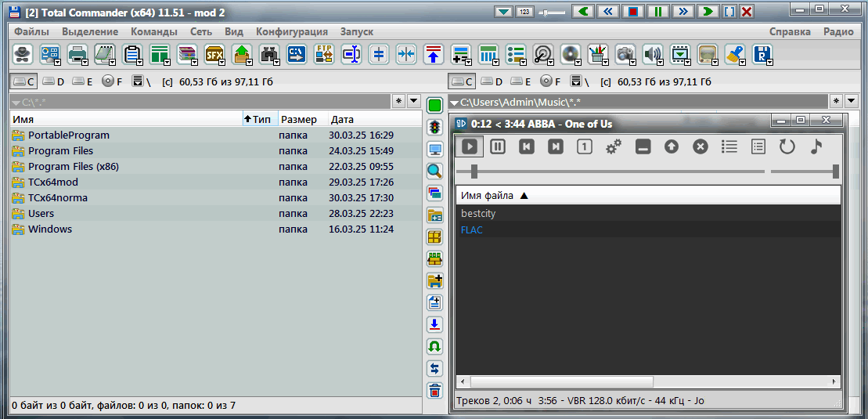Click the magnifier search middle-bar icon
868x419 pixels.
click(x=435, y=172)
